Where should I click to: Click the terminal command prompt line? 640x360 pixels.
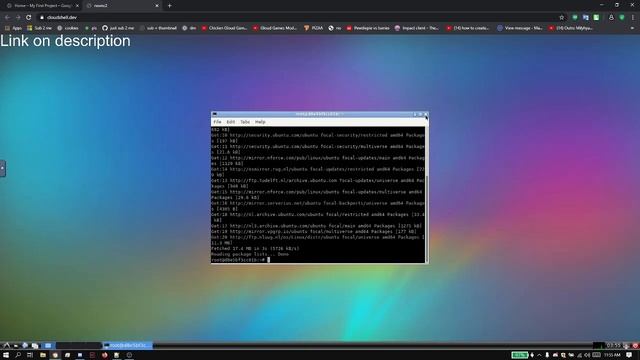(318, 260)
